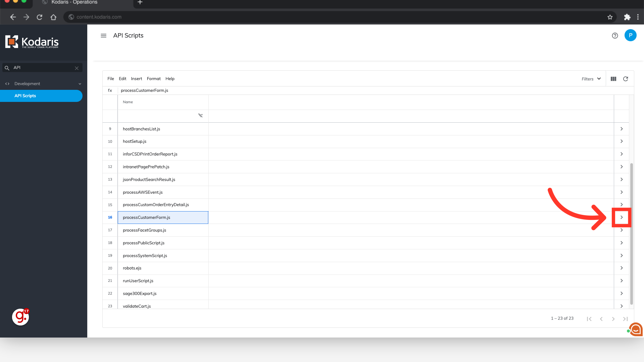This screenshot has width=644, height=362.
Task: Refresh the grid with the reload icon
Action: coord(626,79)
